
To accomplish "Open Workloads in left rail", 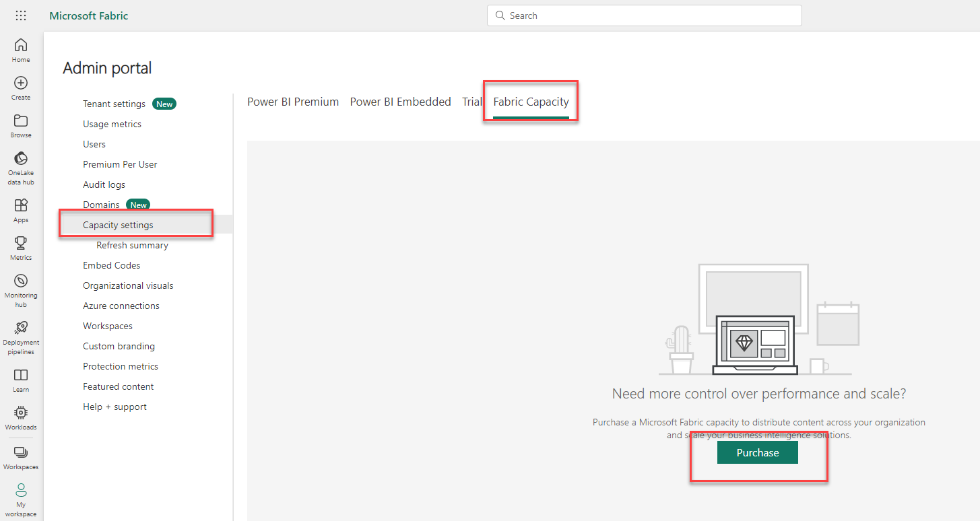I will click(x=21, y=418).
